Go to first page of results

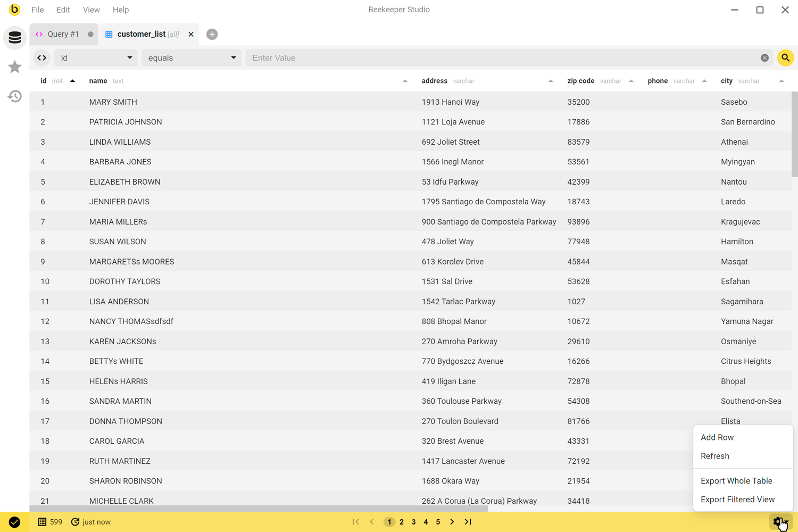[356, 522]
